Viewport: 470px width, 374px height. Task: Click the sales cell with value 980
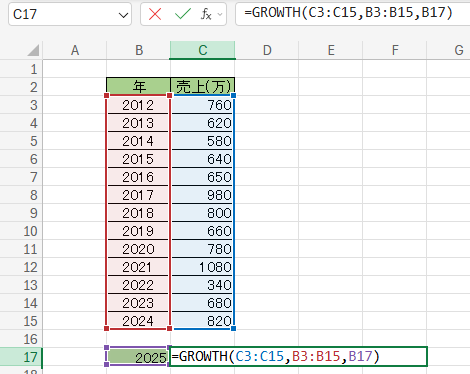(x=203, y=195)
